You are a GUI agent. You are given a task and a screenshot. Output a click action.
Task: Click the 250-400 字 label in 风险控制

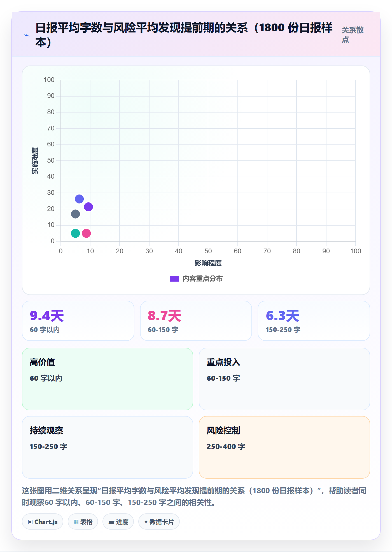[x=226, y=446]
